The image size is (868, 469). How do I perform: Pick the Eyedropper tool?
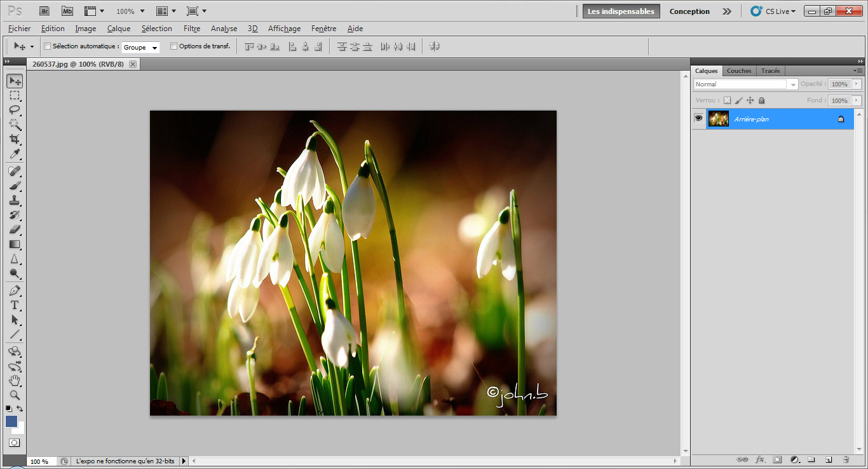coord(14,154)
